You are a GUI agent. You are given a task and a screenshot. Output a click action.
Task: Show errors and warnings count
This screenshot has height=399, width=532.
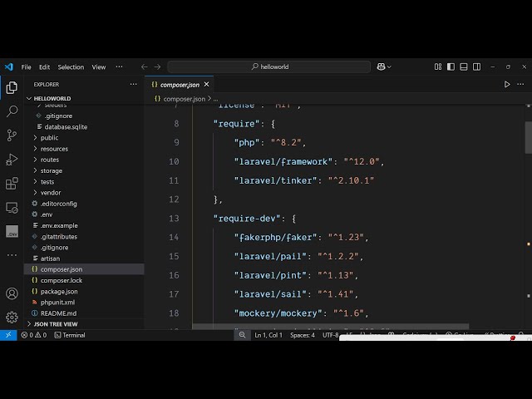click(x=34, y=335)
